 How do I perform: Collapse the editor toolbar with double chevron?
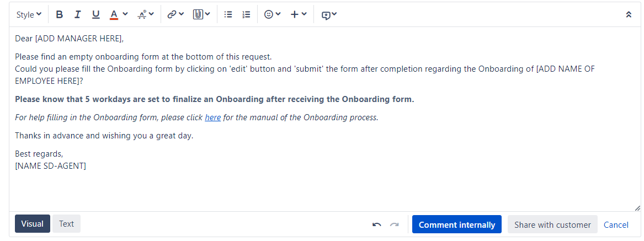coord(629,14)
